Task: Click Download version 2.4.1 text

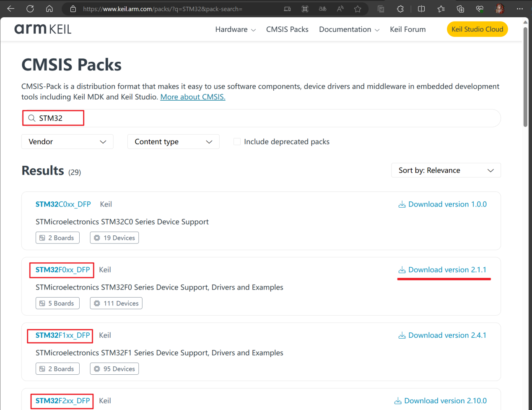Action: point(447,335)
